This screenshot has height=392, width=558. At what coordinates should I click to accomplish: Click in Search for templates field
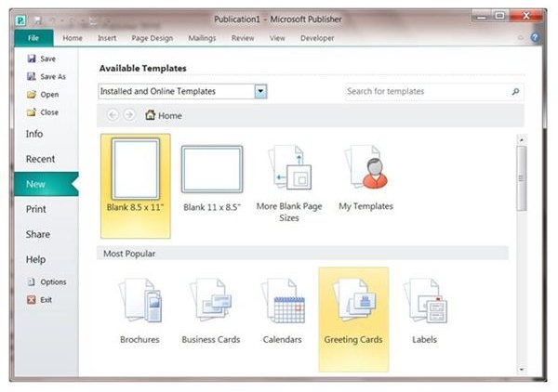coord(434,92)
